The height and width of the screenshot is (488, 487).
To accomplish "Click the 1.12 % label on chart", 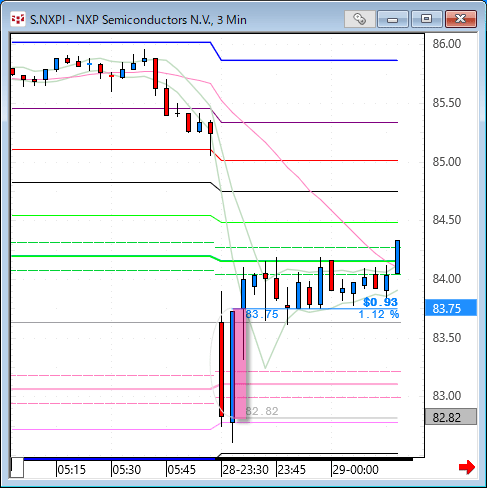I will pos(379,314).
